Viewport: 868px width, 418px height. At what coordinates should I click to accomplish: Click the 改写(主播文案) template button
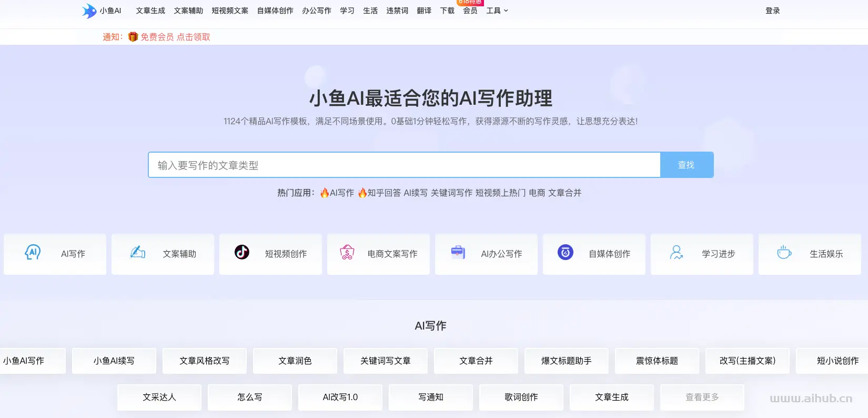click(748, 361)
